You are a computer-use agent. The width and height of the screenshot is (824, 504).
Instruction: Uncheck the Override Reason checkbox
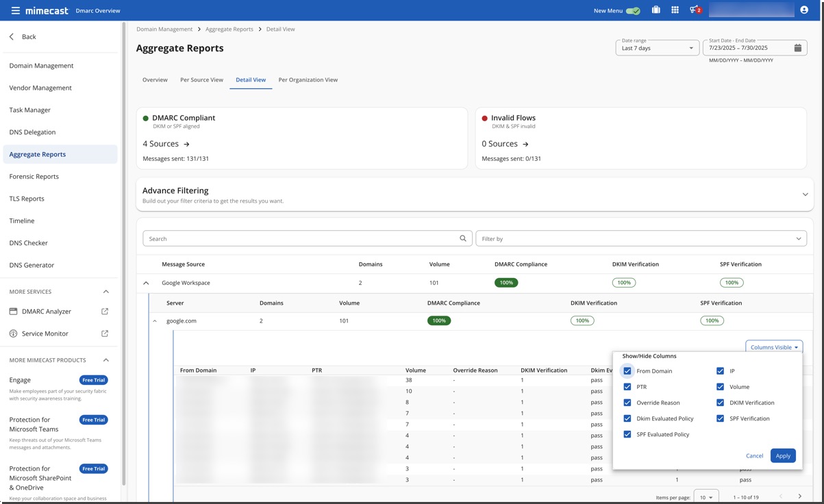click(627, 403)
